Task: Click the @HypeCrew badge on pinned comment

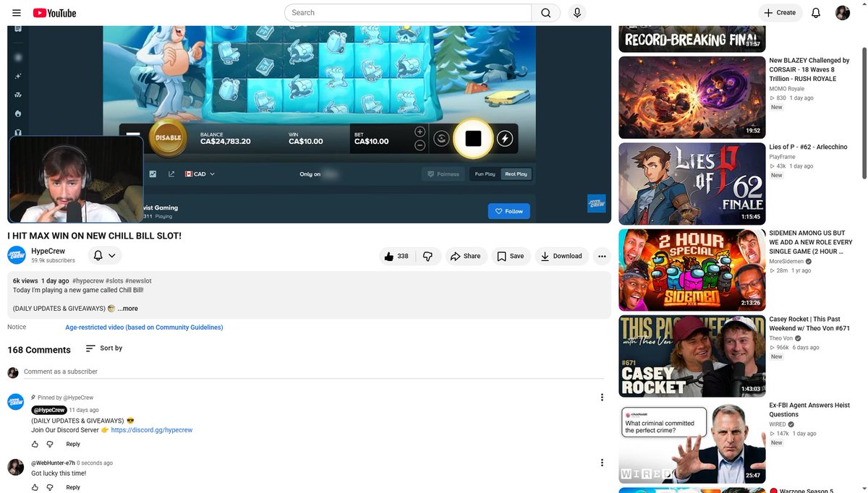Action: (49, 410)
